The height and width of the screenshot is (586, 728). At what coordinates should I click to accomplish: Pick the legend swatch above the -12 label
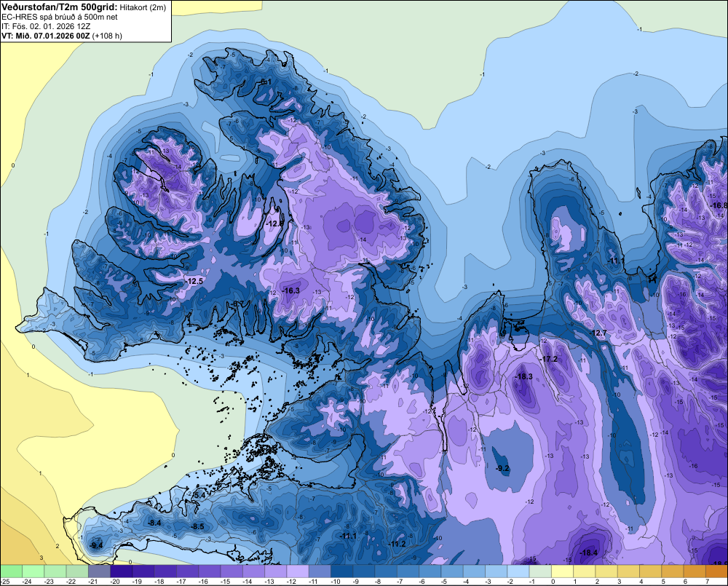click(298, 571)
